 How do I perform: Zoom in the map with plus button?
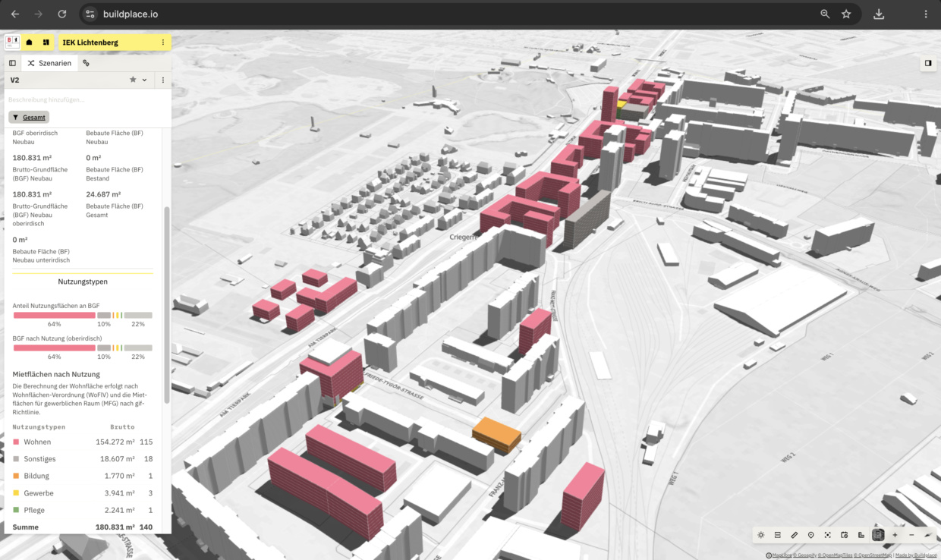pos(895,535)
